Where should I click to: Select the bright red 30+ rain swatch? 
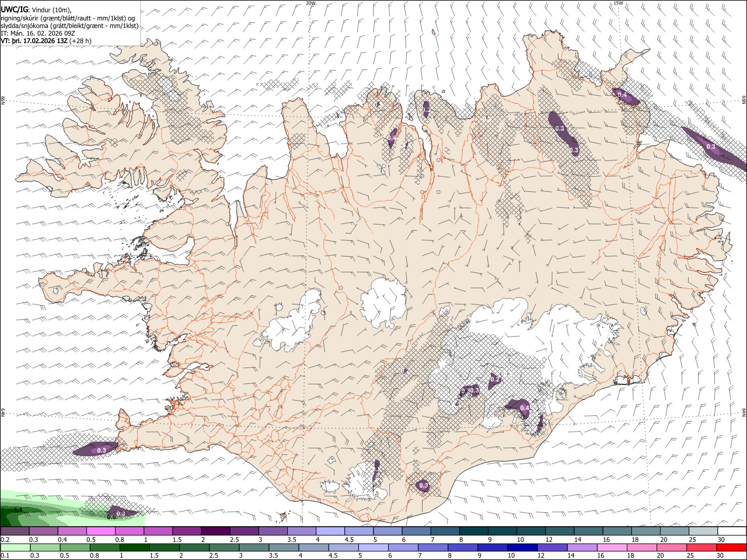coord(732,547)
